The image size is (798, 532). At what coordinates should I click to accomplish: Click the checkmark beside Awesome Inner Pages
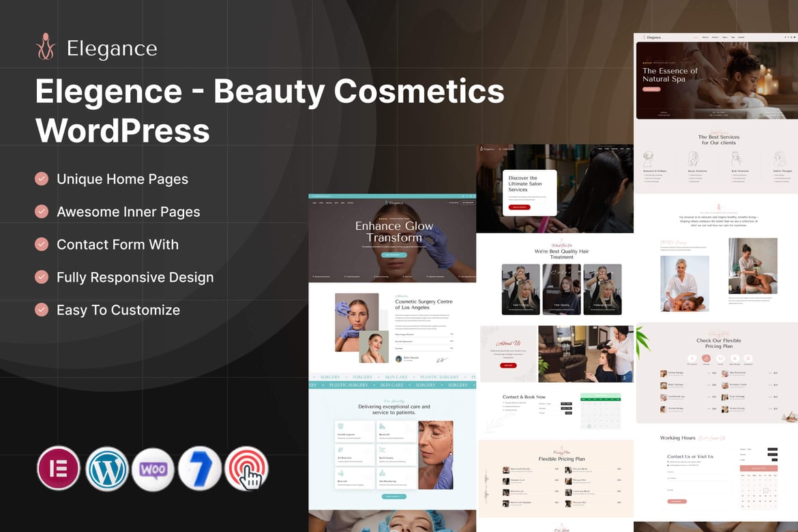(x=42, y=211)
